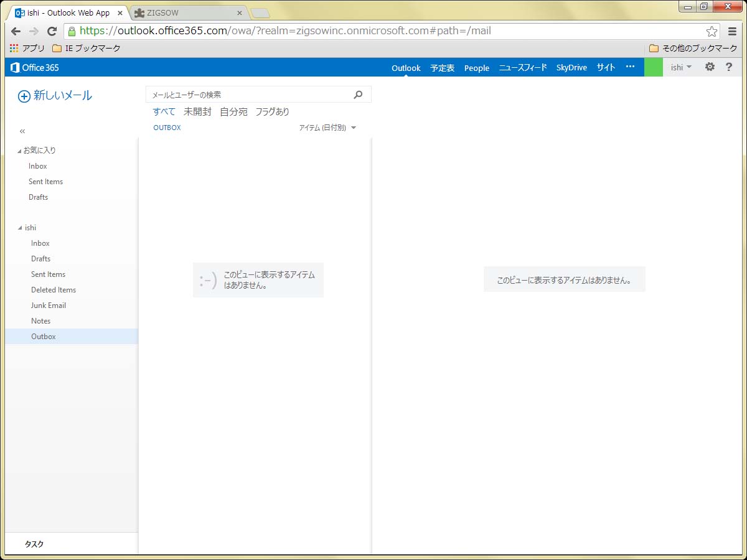Click the search magnifier icon
747x560 pixels.
tap(358, 95)
